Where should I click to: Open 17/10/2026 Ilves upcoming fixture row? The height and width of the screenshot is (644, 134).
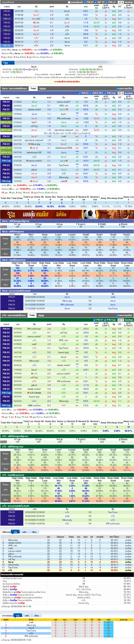(x=67, y=309)
